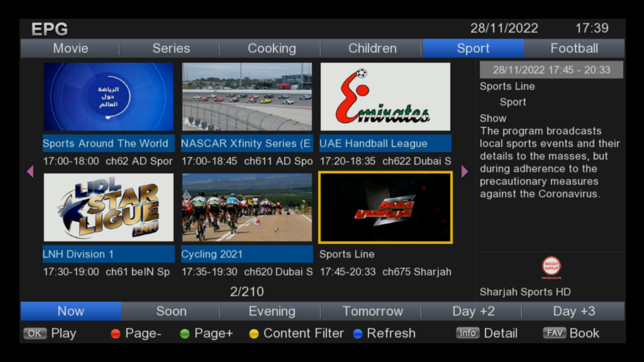Click the 17:45-20:33 ch675 Sharjah info

[386, 271]
